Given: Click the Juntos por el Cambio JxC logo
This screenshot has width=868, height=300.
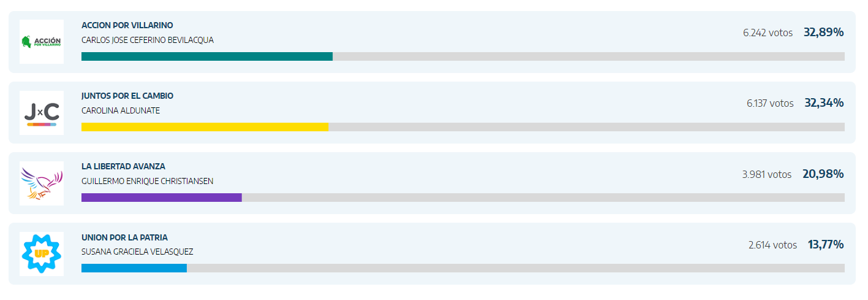Looking at the screenshot, I should [42, 113].
